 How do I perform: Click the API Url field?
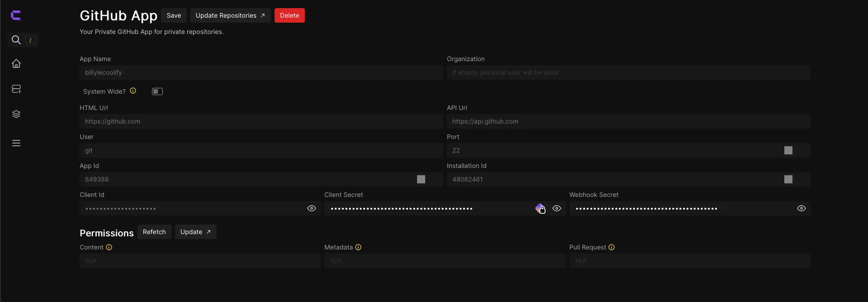tap(628, 121)
